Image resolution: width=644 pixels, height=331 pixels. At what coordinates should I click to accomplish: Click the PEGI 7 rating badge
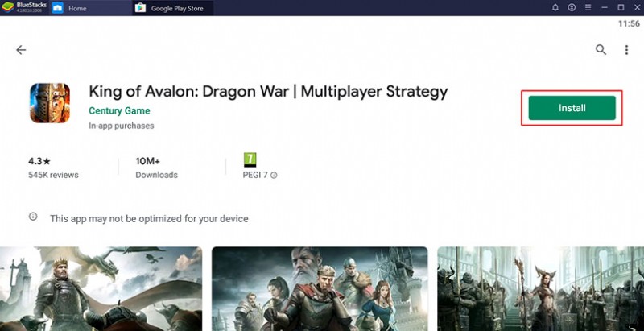point(250,159)
